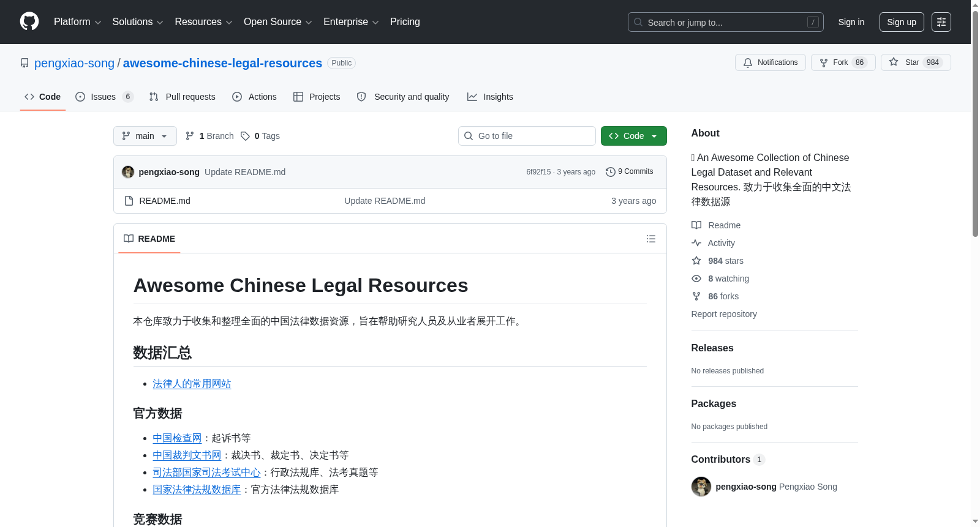Click pengxiao-song avatar in commit row
The height and width of the screenshot is (527, 980).
128,172
